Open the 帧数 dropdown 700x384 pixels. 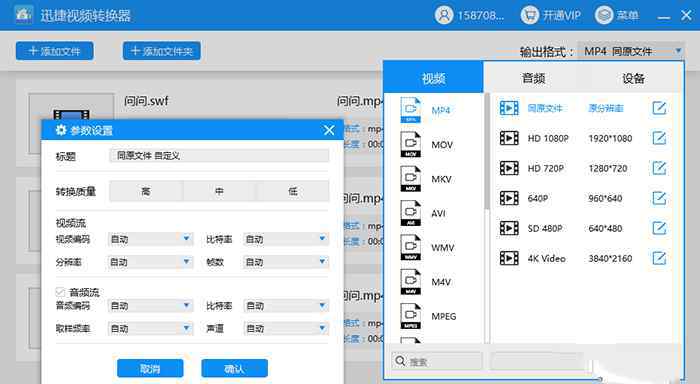point(286,262)
